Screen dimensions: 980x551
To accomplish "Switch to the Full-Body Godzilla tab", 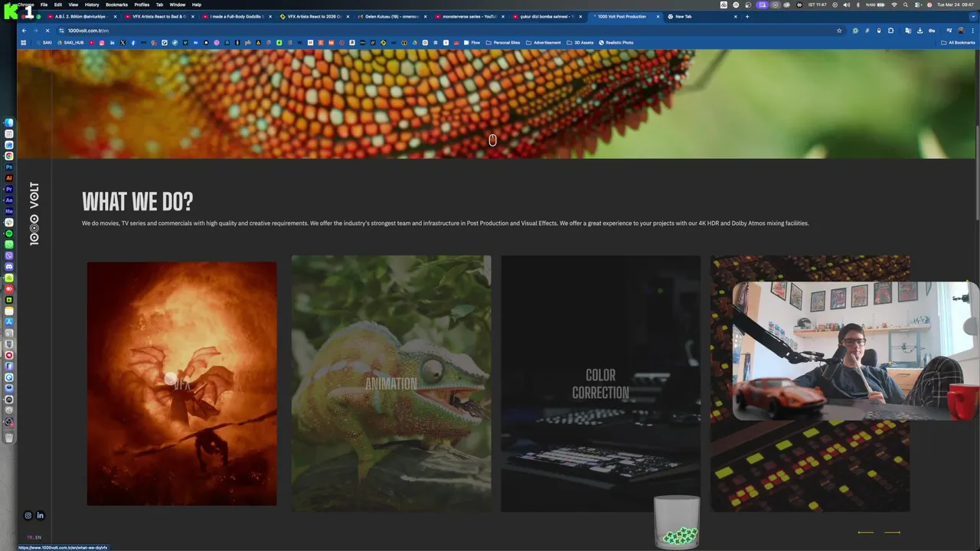I will [237, 16].
